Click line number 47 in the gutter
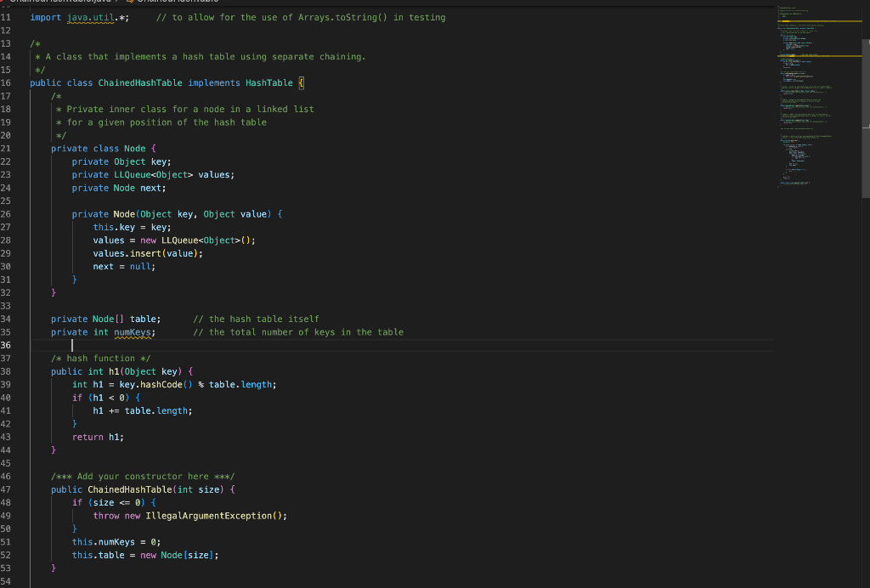 (x=7, y=489)
